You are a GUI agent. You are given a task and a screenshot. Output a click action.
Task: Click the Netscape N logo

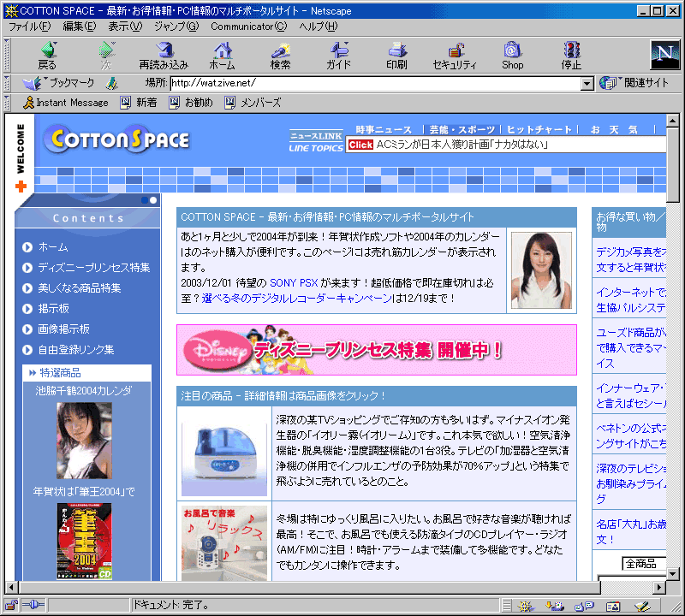(x=665, y=55)
